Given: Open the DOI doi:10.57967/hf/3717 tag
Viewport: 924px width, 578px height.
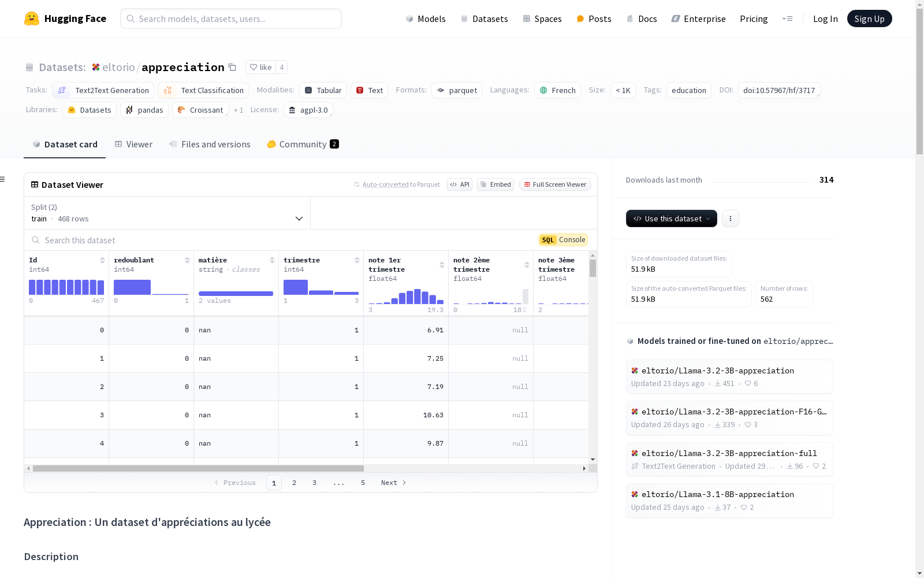Looking at the screenshot, I should pos(779,90).
